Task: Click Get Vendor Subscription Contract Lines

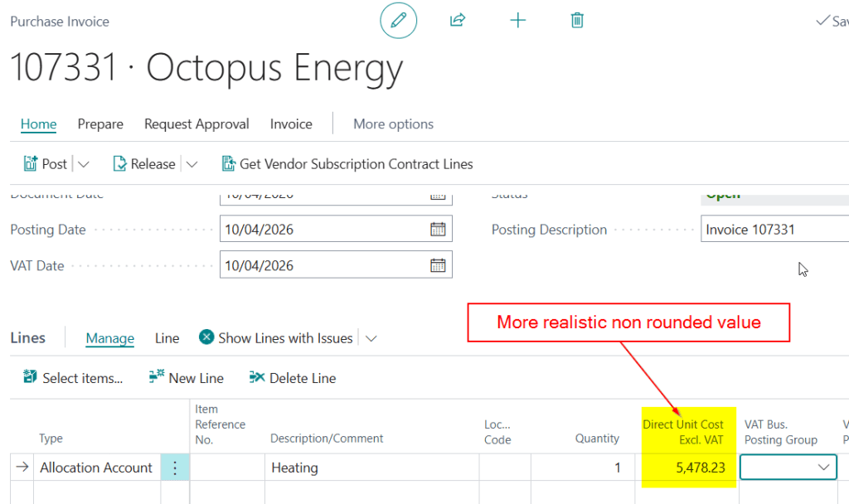Action: click(347, 164)
